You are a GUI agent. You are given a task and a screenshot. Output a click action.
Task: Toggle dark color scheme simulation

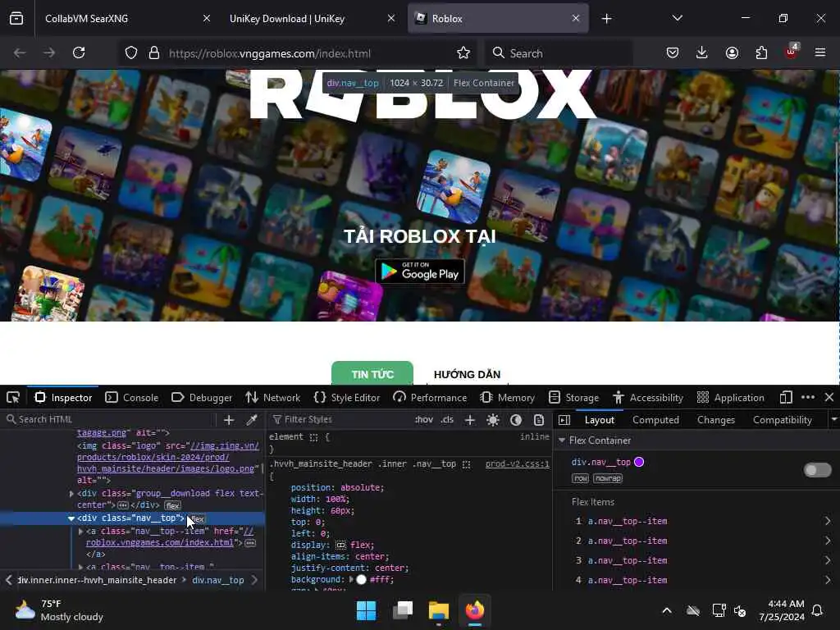516,420
